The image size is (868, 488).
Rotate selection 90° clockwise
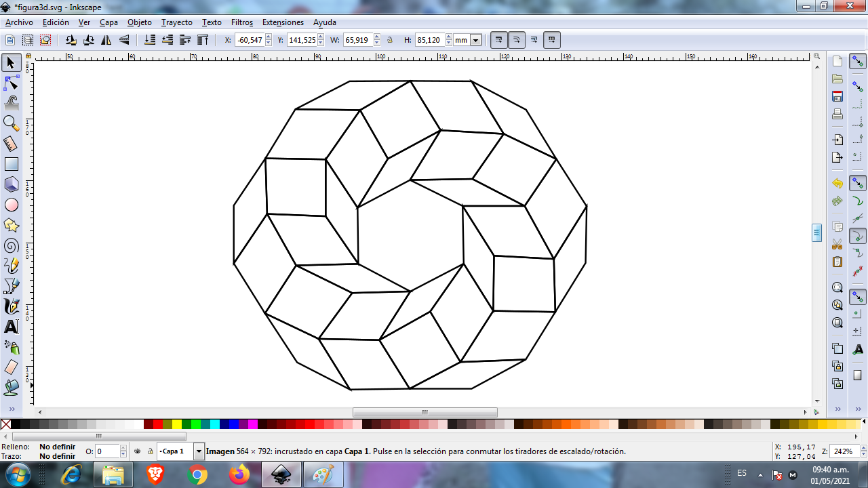(x=88, y=40)
